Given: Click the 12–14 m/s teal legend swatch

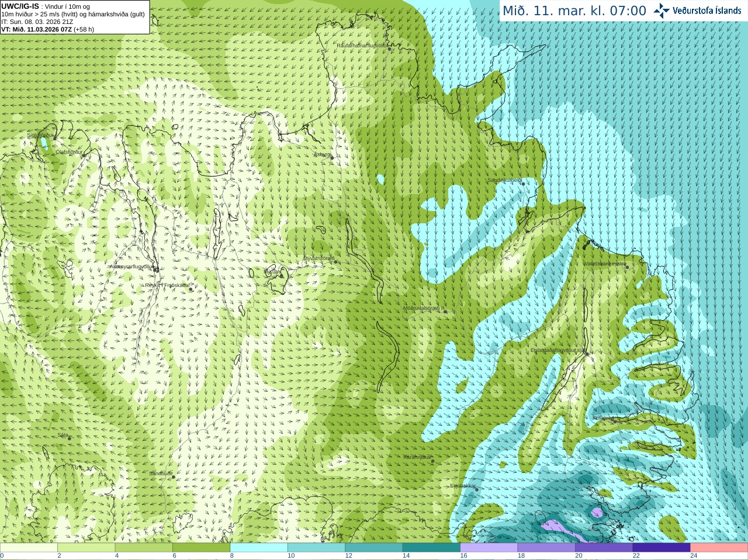Looking at the screenshot, I should [x=374, y=548].
